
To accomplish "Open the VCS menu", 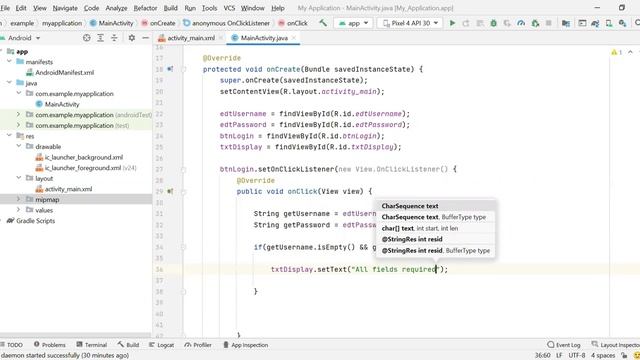I will (229, 8).
